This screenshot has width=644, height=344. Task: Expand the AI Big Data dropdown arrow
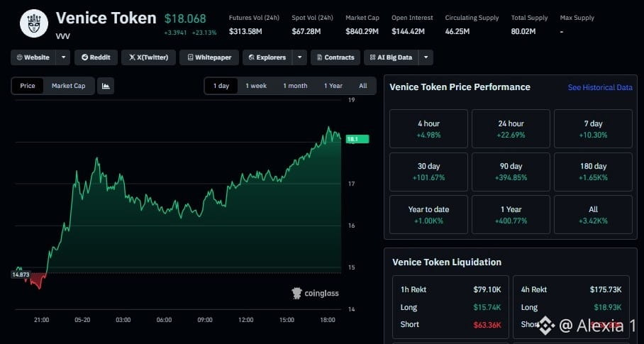coord(426,57)
